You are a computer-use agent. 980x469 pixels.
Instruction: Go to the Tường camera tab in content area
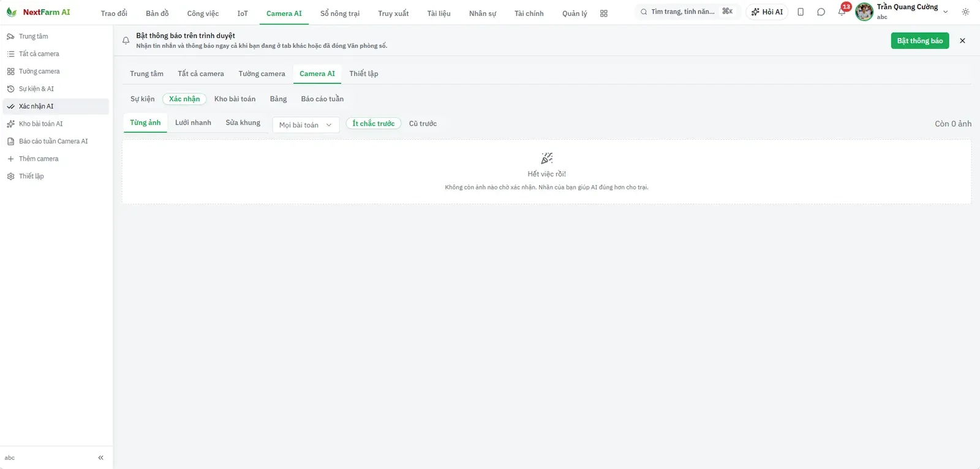pyautogui.click(x=262, y=74)
